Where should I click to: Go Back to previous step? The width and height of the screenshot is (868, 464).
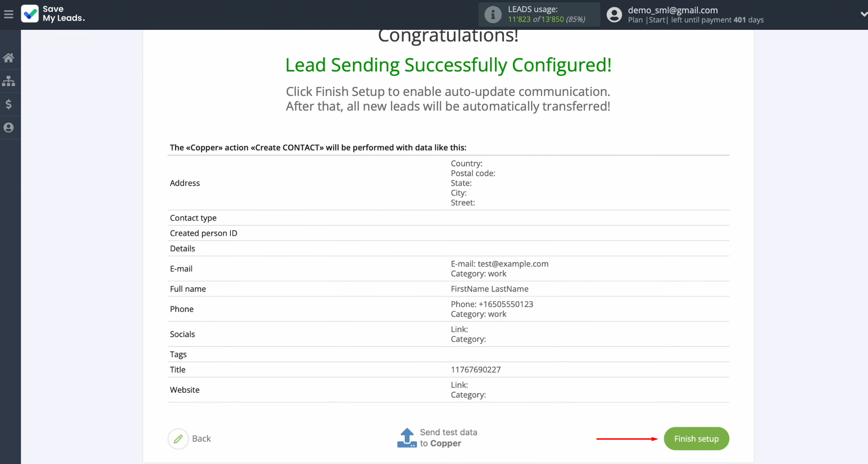click(202, 439)
